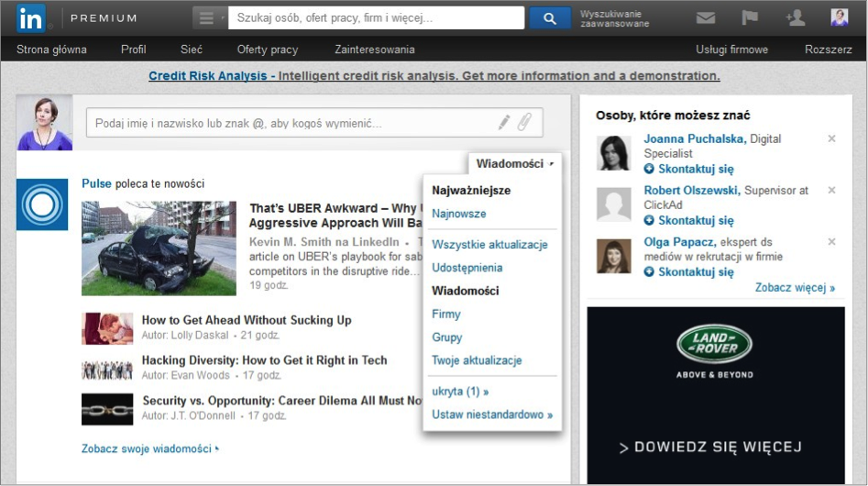This screenshot has width=868, height=486.
Task: Open Hacking Diversity article
Action: tap(264, 360)
